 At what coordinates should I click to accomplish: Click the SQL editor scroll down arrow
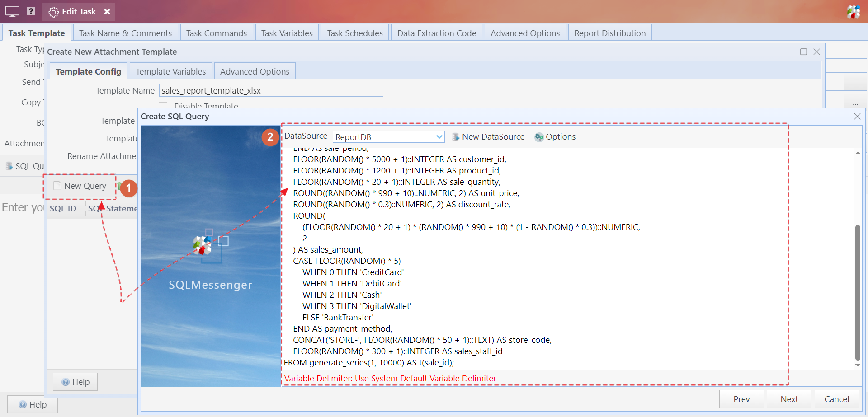858,365
